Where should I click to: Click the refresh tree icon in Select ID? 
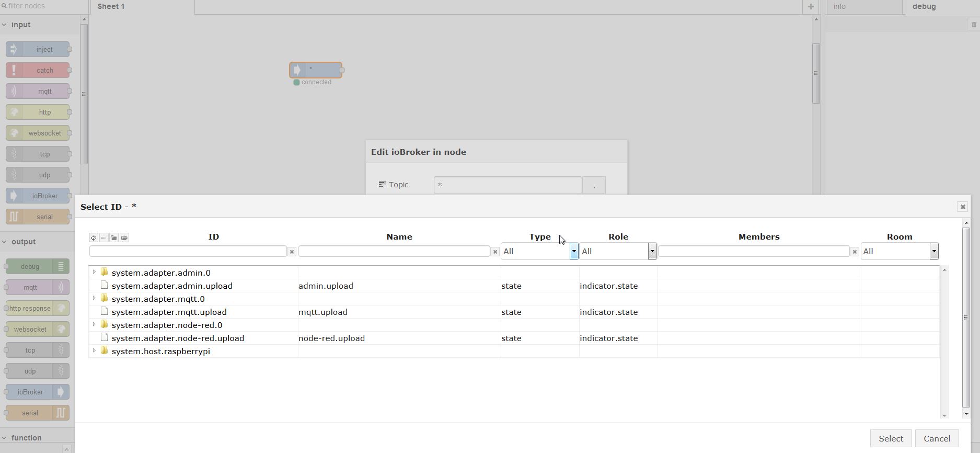coord(94,237)
